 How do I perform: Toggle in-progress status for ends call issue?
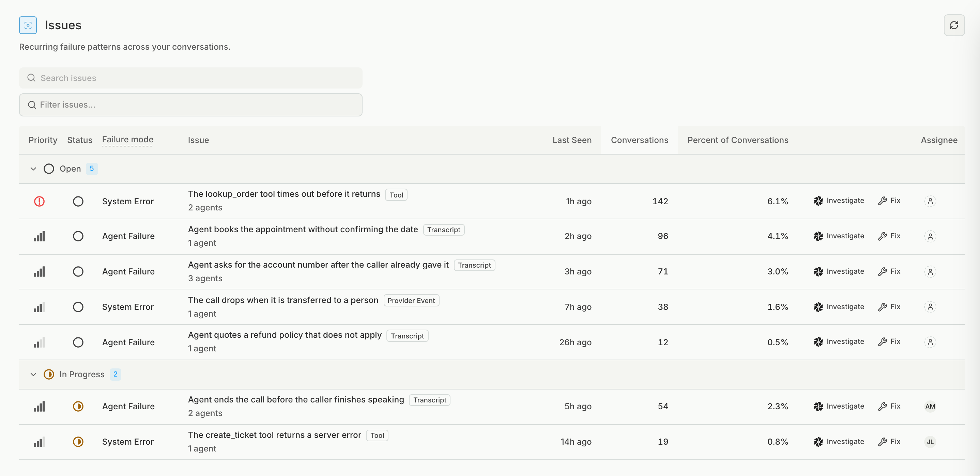click(x=78, y=407)
